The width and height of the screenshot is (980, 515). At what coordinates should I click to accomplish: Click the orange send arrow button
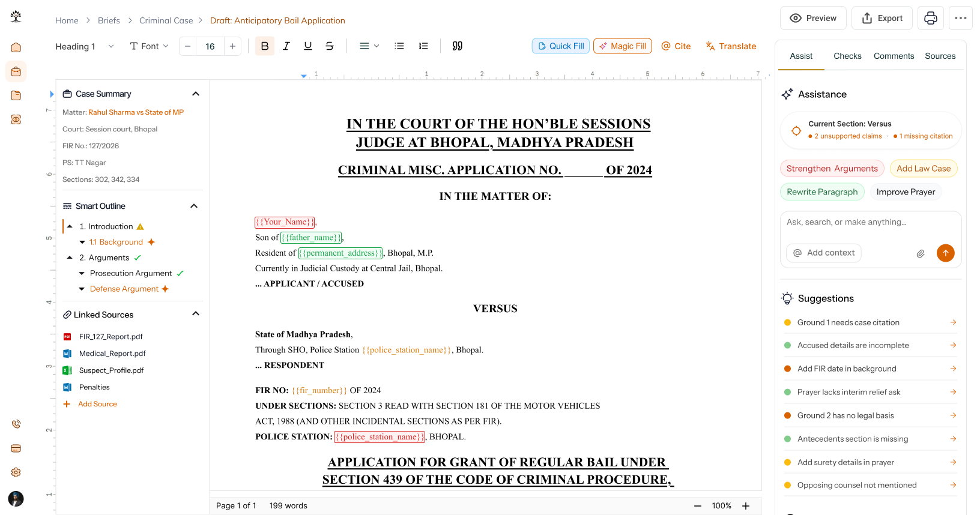point(946,253)
